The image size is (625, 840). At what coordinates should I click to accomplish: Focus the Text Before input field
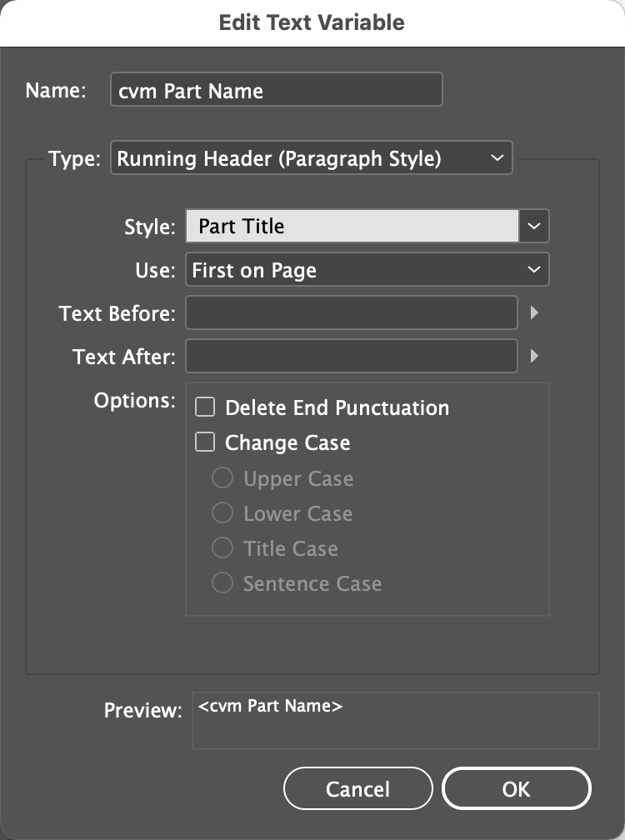pyautogui.click(x=351, y=313)
